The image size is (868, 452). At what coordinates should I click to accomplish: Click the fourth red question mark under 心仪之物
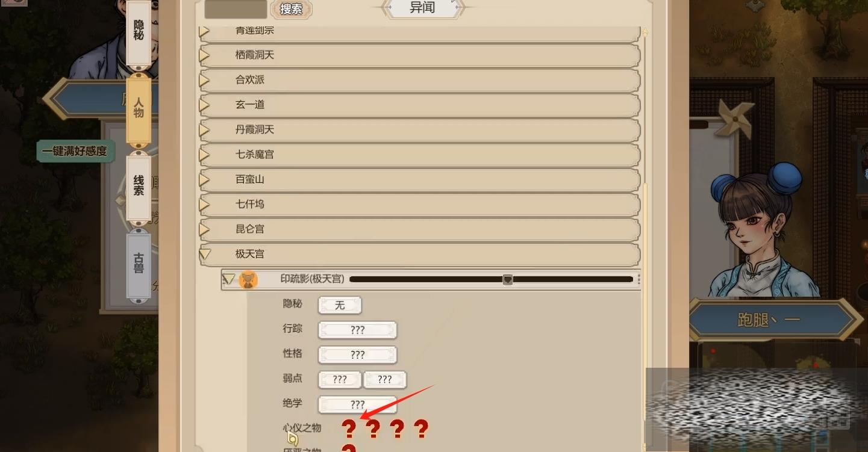click(x=421, y=429)
